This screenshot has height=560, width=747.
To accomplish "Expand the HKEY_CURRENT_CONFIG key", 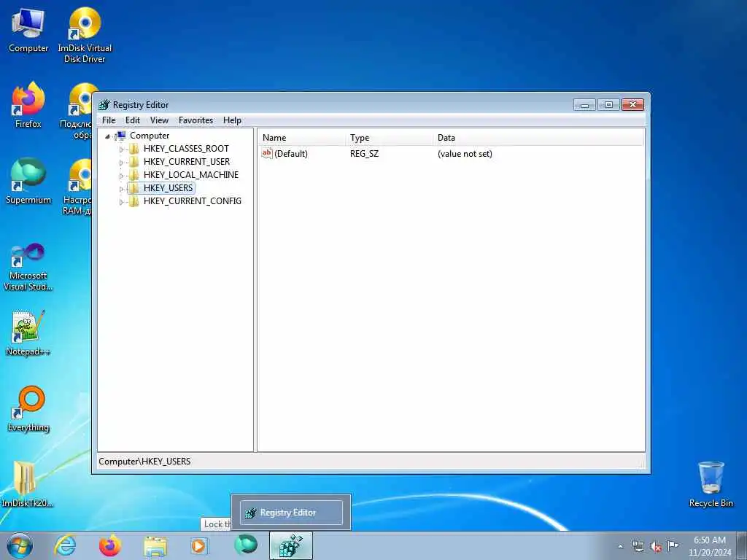I will coord(121,202).
